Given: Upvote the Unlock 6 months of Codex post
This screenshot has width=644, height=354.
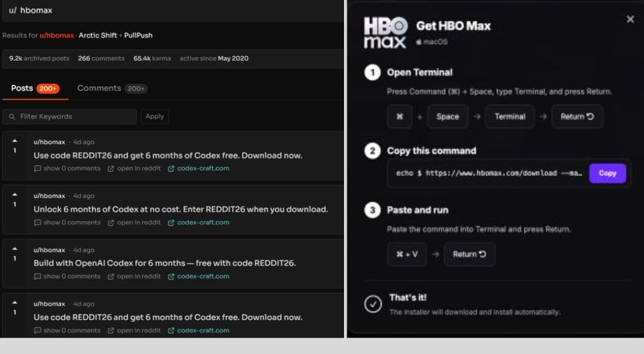Looking at the screenshot, I should point(15,195).
